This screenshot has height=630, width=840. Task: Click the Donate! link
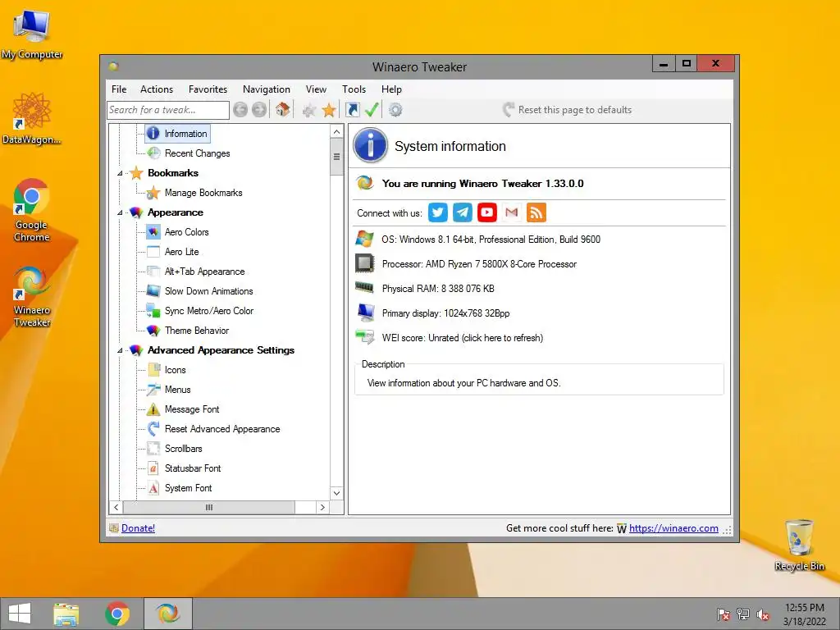point(138,528)
